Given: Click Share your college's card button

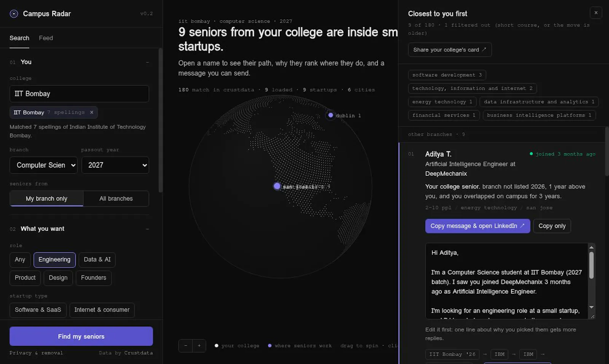Looking at the screenshot, I should tap(450, 50).
